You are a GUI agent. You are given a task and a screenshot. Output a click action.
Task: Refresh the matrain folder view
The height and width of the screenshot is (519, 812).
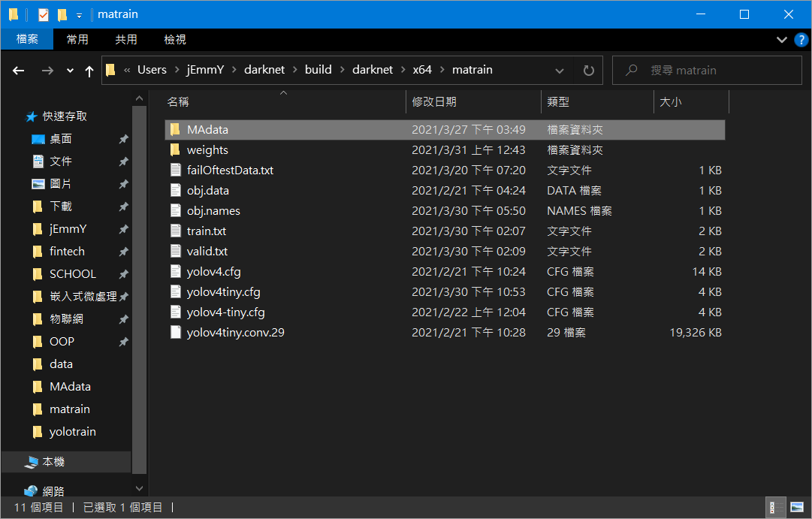(x=589, y=71)
